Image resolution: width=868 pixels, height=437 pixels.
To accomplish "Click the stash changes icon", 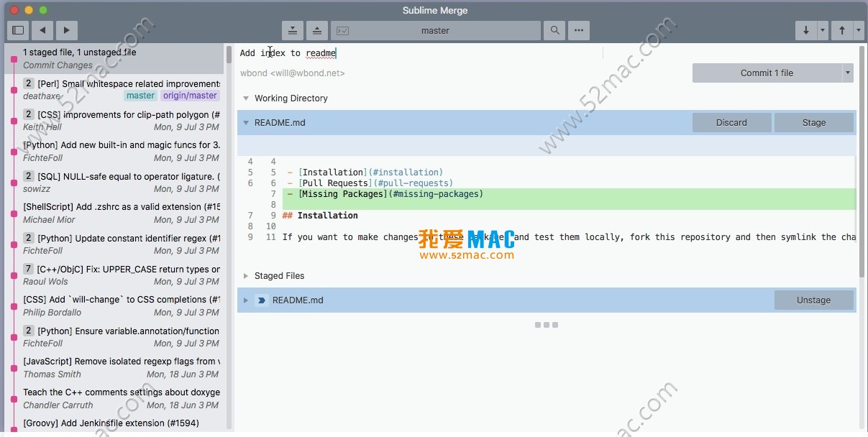I will 293,30.
